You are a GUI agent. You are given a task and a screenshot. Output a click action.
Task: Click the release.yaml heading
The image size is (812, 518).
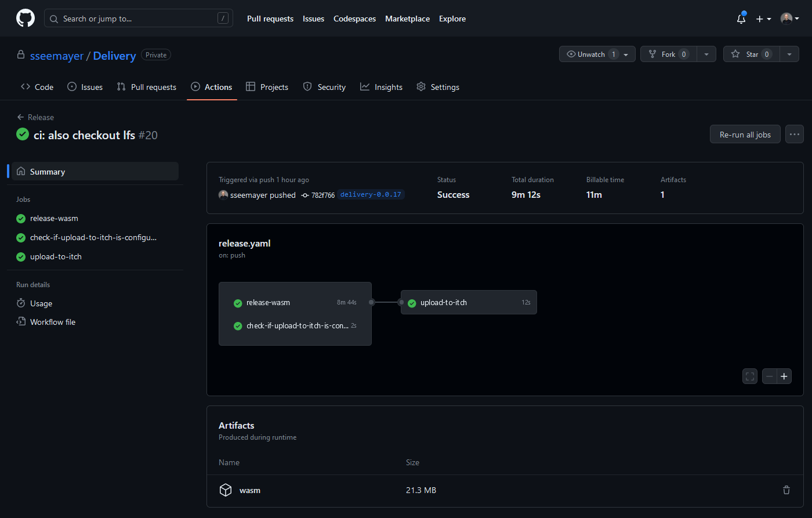[x=245, y=243]
